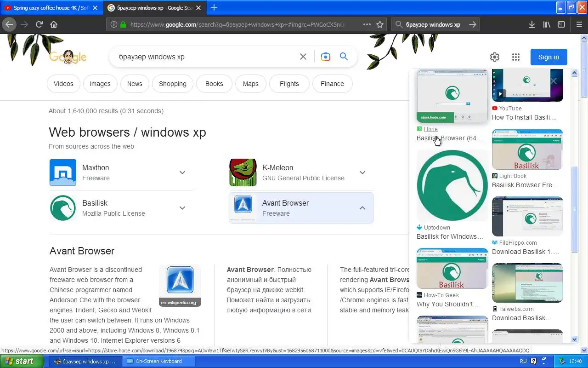This screenshot has height=368, width=588.
Task: Open the Light Book Basilisk Browser thumbnail
Action: coord(527,149)
